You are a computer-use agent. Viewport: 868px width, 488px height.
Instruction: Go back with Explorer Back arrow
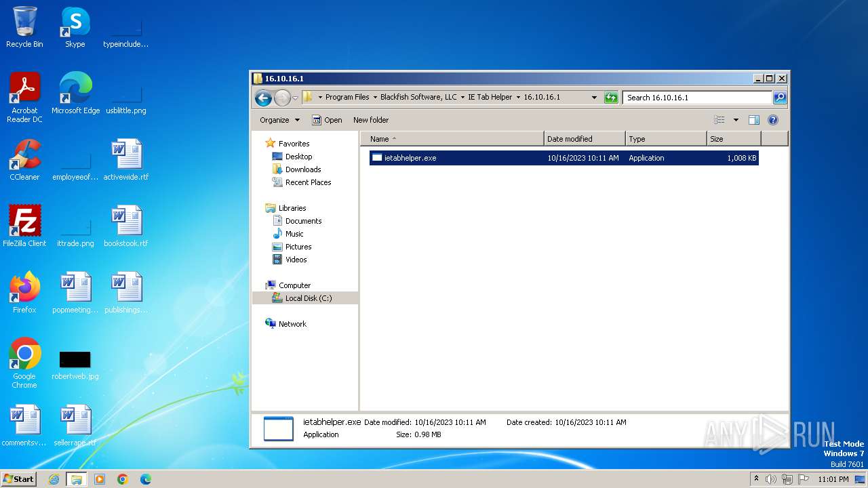[x=263, y=98]
